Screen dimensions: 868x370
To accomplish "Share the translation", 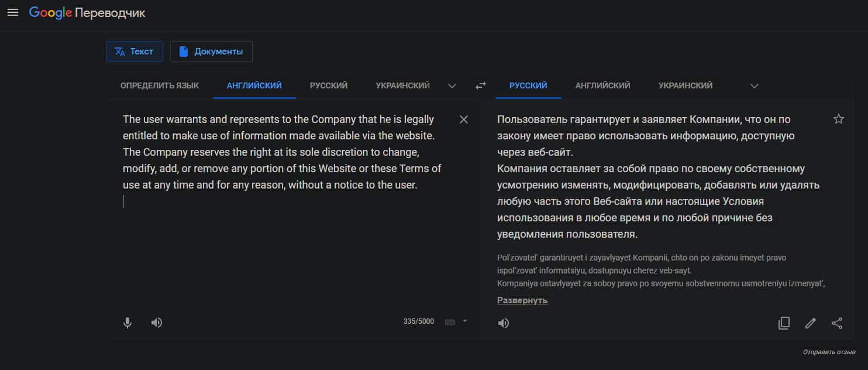I will click(x=837, y=323).
